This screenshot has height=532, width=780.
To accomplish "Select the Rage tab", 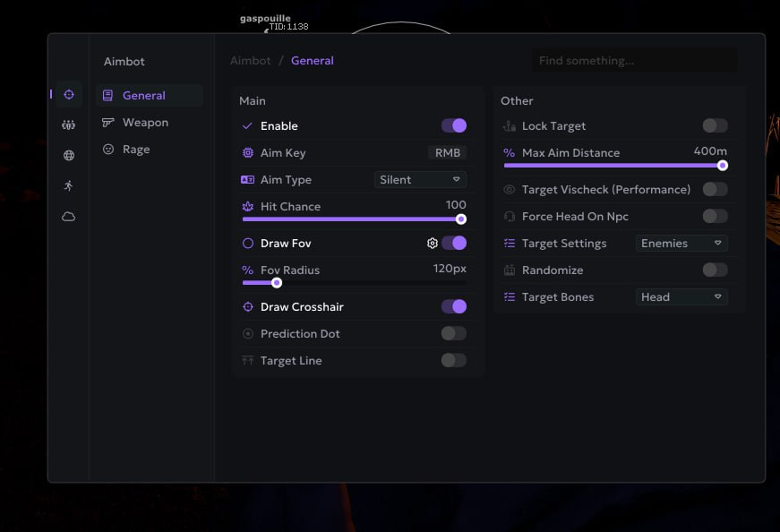I will [136, 150].
